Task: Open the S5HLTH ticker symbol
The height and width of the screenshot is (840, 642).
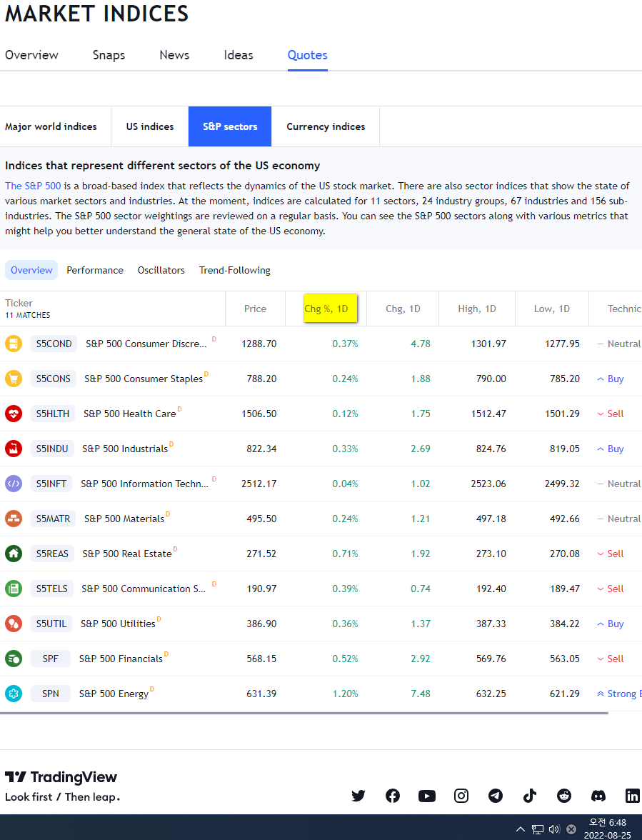Action: (52, 414)
